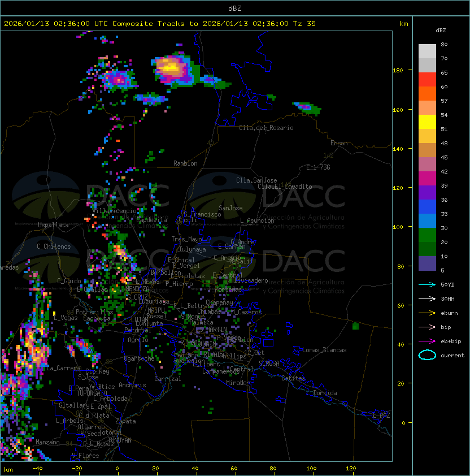470x476 pixels.
Task: Click the cyan 50YD arrow legend icon
Action: tap(427, 284)
